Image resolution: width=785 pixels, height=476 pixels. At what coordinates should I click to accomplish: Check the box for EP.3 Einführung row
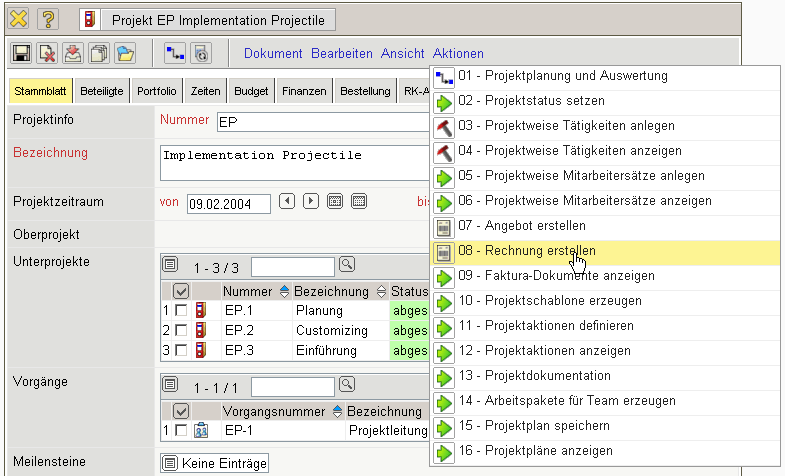point(181,350)
